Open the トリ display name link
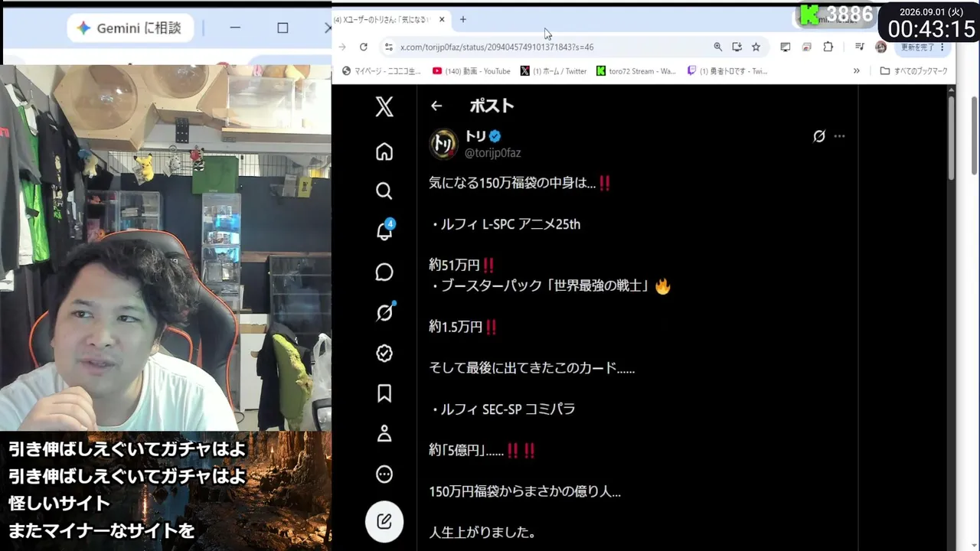980x551 pixels. pyautogui.click(x=476, y=136)
